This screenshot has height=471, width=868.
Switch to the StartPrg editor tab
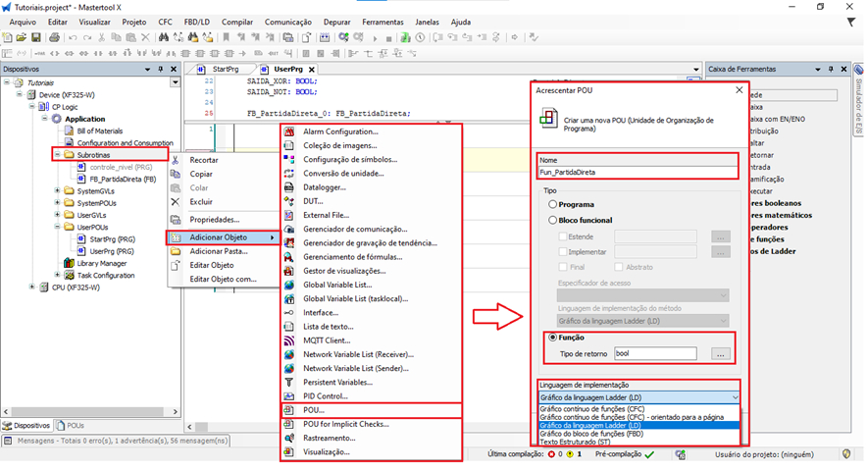[225, 70]
